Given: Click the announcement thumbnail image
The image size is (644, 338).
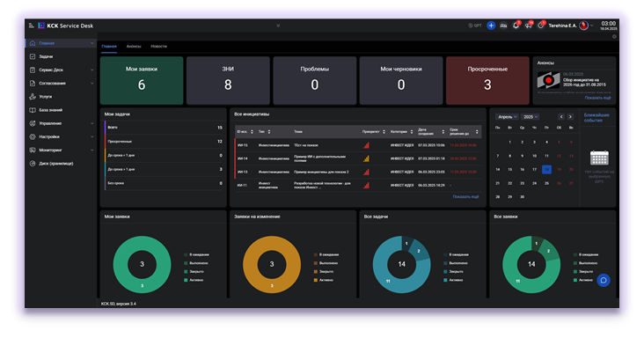Looking at the screenshot, I should point(548,80).
